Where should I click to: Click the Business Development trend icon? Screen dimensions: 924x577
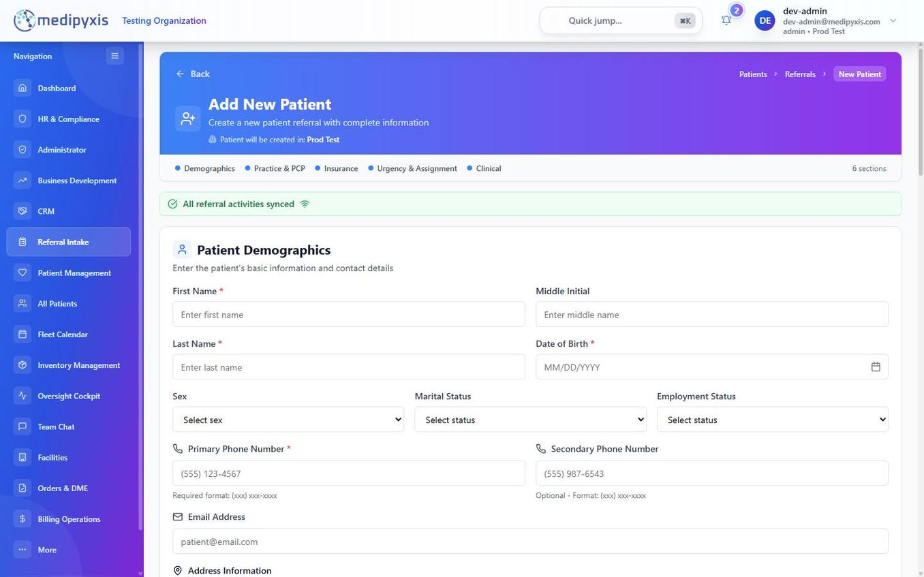[22, 181]
